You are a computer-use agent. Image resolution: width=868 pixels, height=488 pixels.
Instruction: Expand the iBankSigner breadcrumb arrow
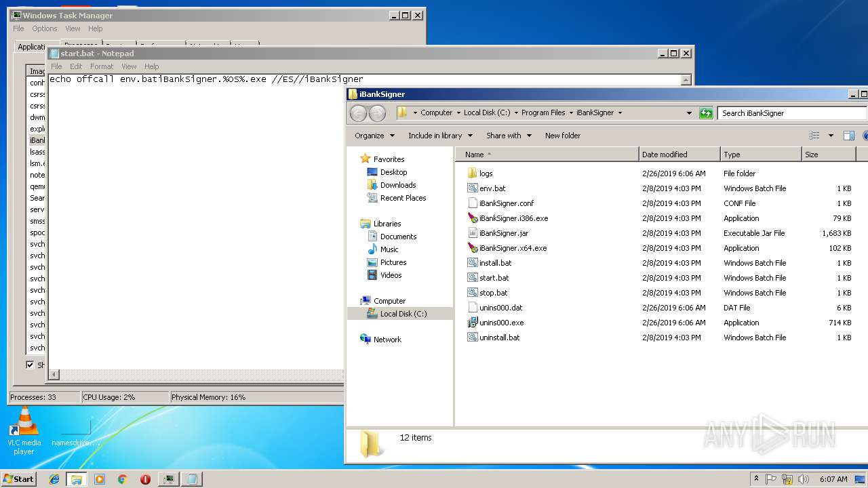620,113
